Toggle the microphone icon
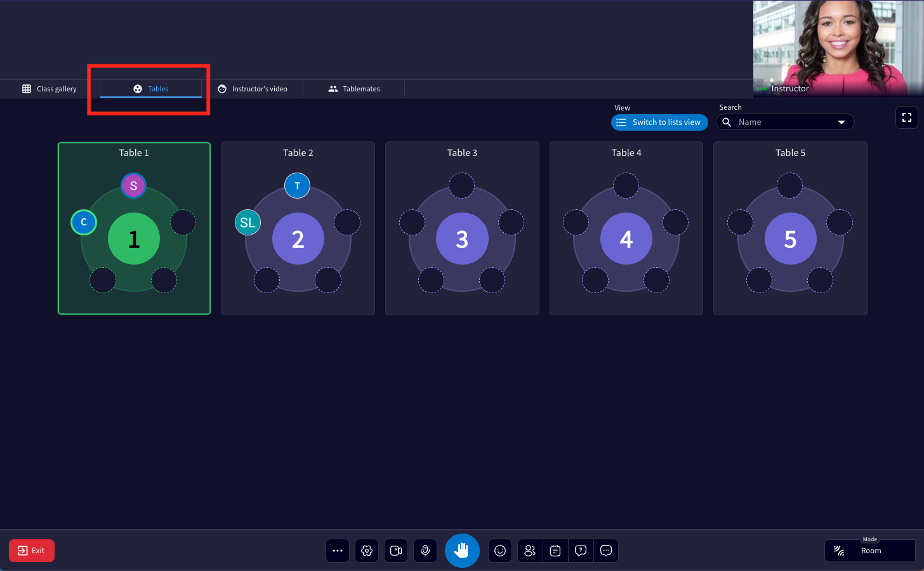This screenshot has height=571, width=924. pos(425,551)
